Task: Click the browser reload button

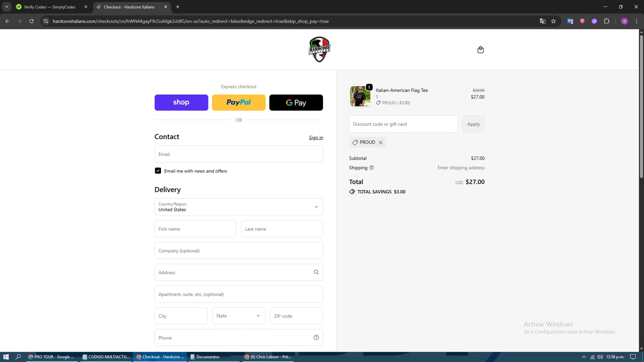Action: coord(31,21)
